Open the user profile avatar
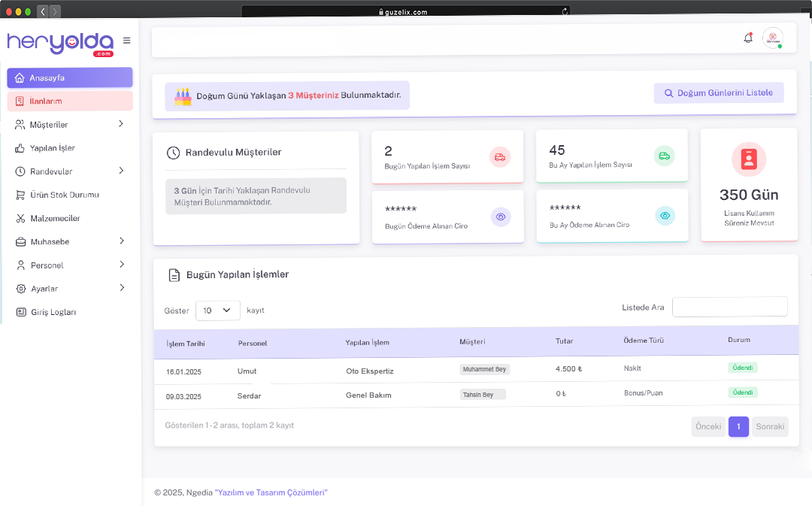The image size is (812, 512). pos(772,38)
